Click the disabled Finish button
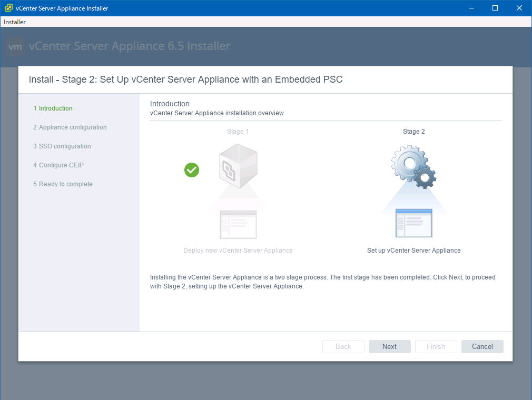Image resolution: width=532 pixels, height=400 pixels. point(436,346)
